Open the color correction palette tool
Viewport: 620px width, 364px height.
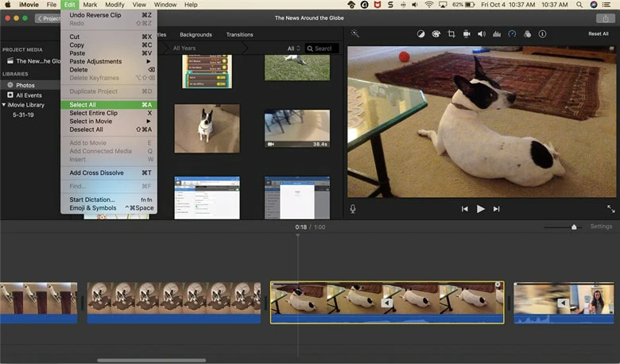[436, 34]
